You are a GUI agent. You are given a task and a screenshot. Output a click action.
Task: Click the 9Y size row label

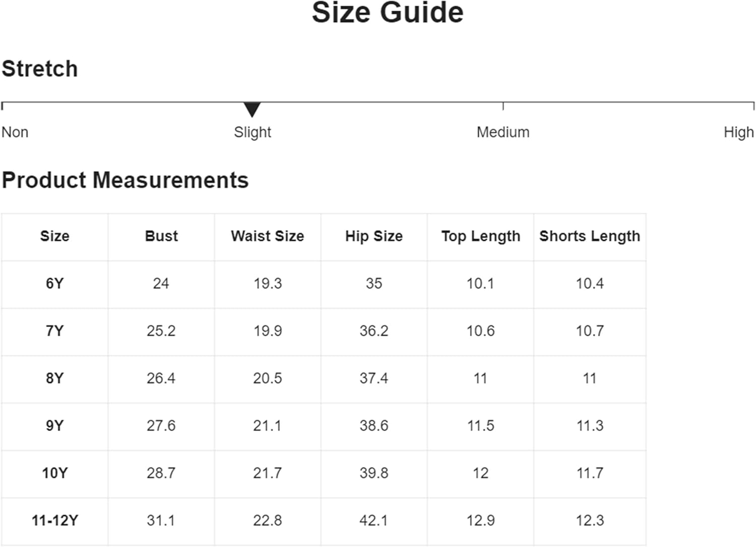(x=55, y=426)
